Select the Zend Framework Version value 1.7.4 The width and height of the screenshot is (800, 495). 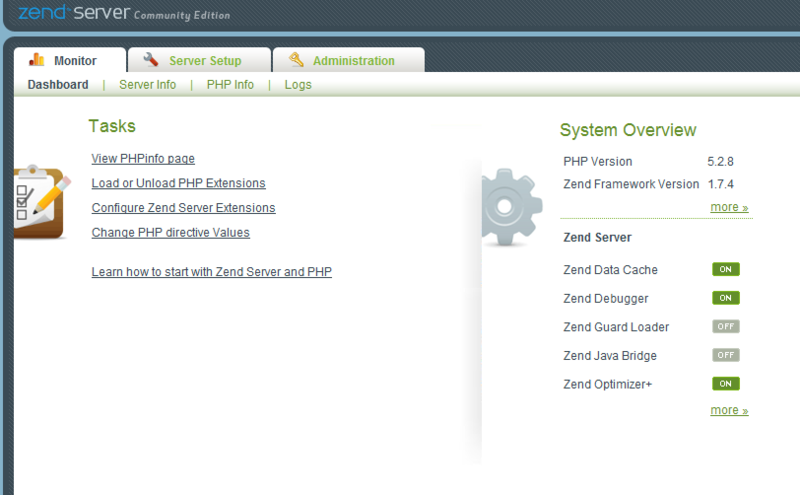pyautogui.click(x=720, y=184)
